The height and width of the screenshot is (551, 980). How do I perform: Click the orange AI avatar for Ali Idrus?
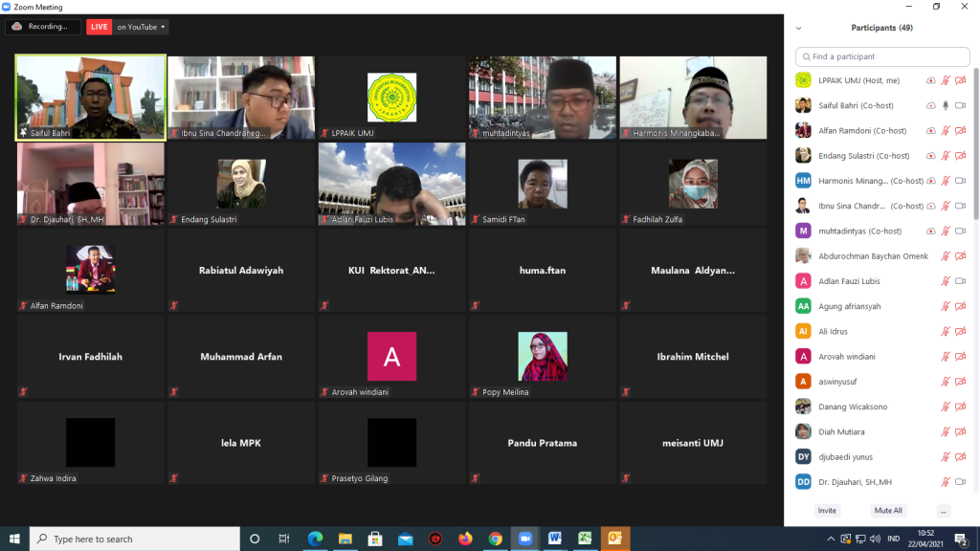[x=803, y=331]
